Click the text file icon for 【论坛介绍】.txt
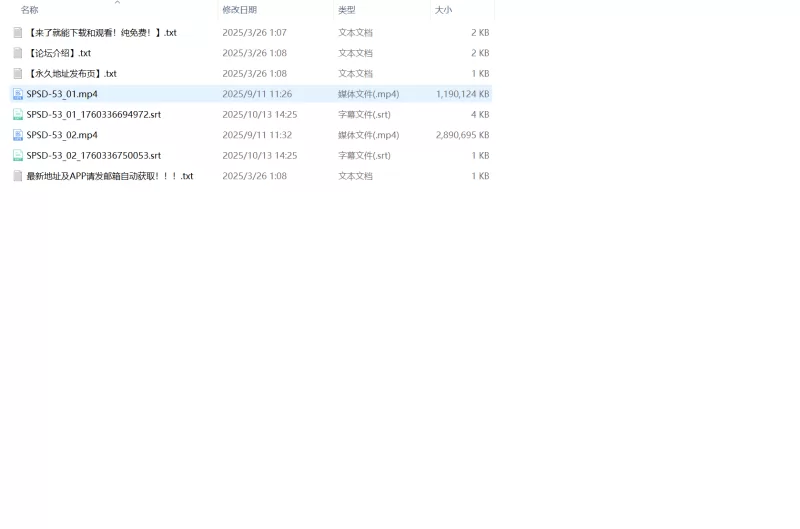Screen dimensions: 800x529 pyautogui.click(x=17, y=53)
